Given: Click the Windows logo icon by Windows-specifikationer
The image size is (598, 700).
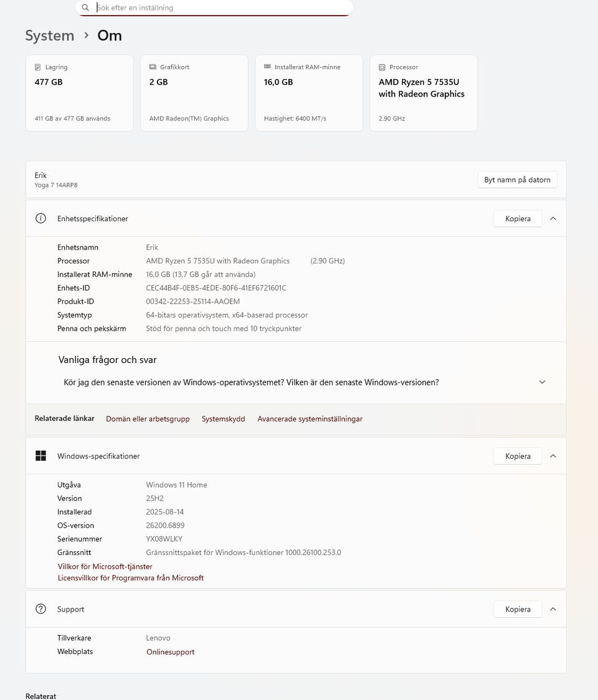Looking at the screenshot, I should coord(41,456).
